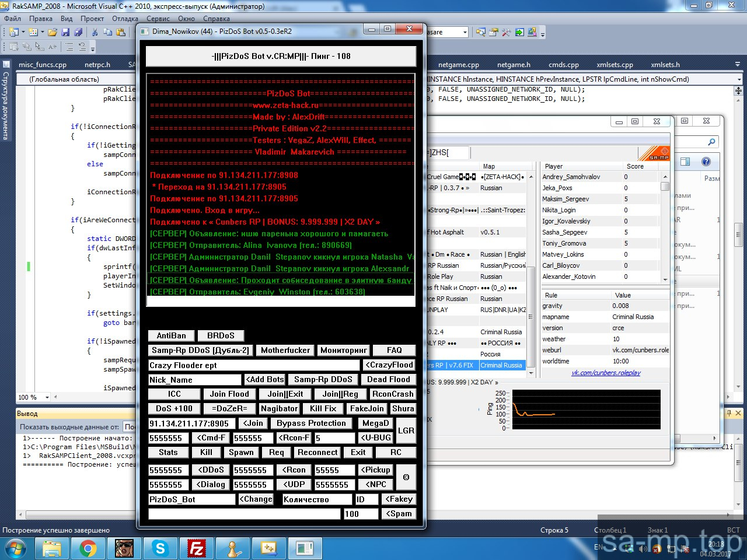
Task: Click Save diskette icon in toolbar
Action: [65, 32]
